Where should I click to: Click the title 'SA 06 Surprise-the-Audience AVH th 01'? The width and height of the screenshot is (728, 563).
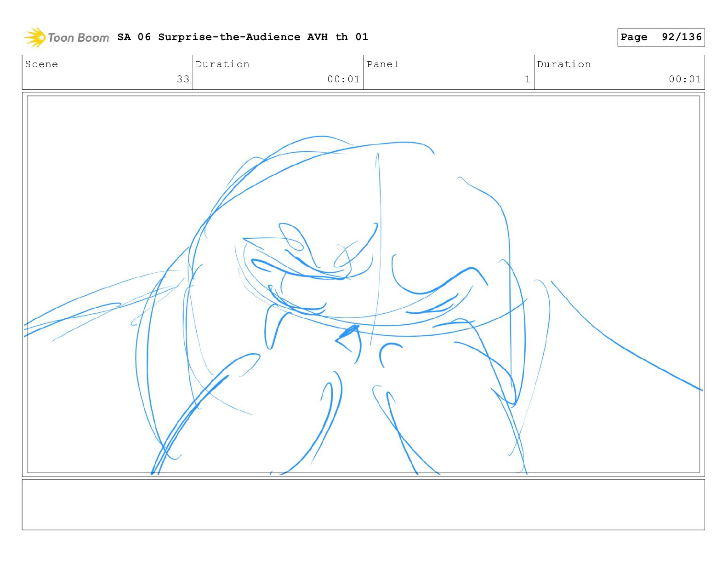click(243, 37)
